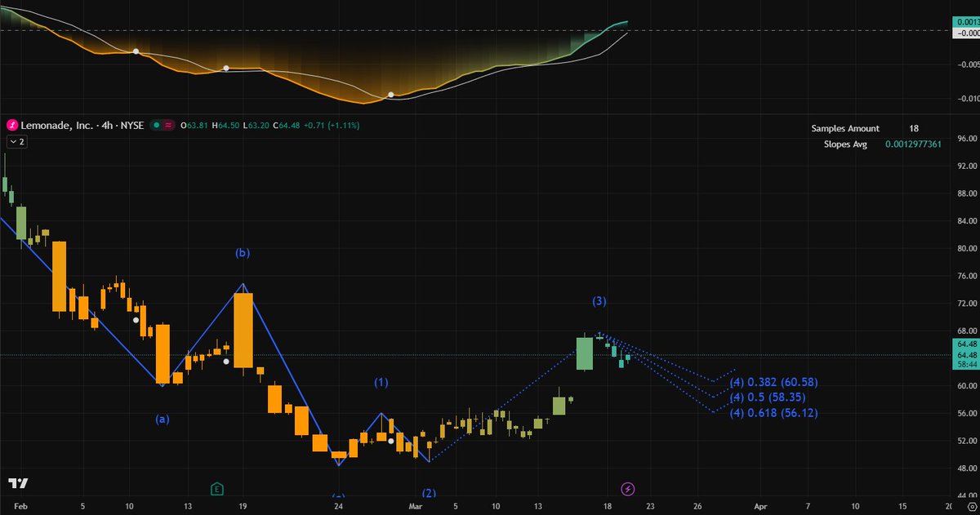Click the Samples Amount table label
The height and width of the screenshot is (515, 980).
tap(845, 128)
